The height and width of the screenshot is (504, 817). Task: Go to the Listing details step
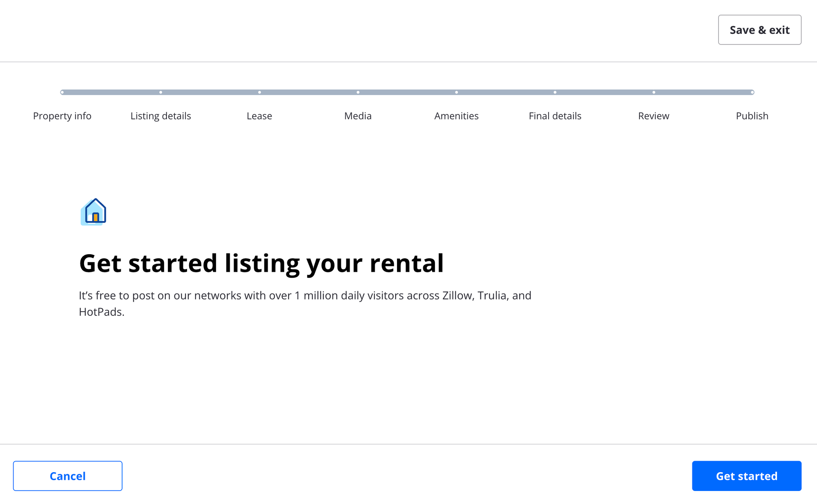click(161, 116)
